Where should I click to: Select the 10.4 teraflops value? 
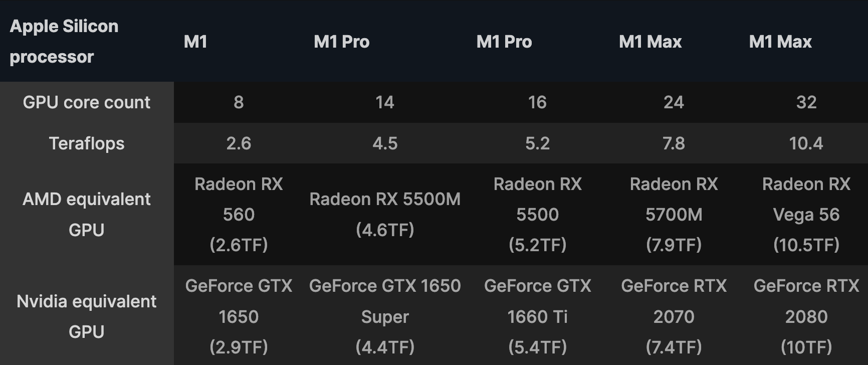click(806, 143)
